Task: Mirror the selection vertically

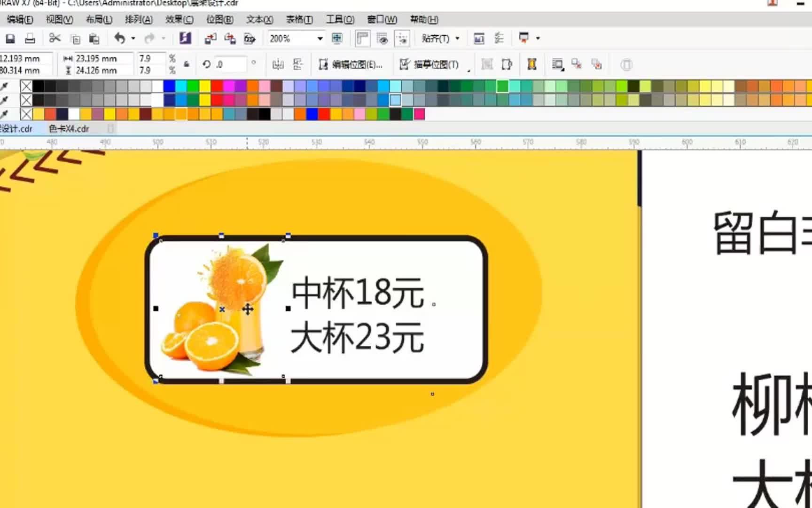Action: [x=298, y=64]
